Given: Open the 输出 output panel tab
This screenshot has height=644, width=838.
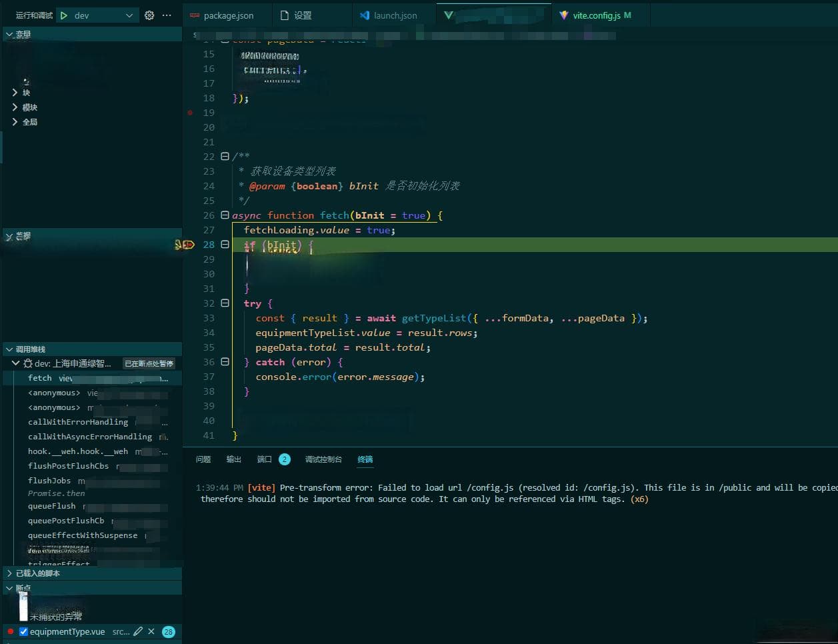Looking at the screenshot, I should (234, 459).
